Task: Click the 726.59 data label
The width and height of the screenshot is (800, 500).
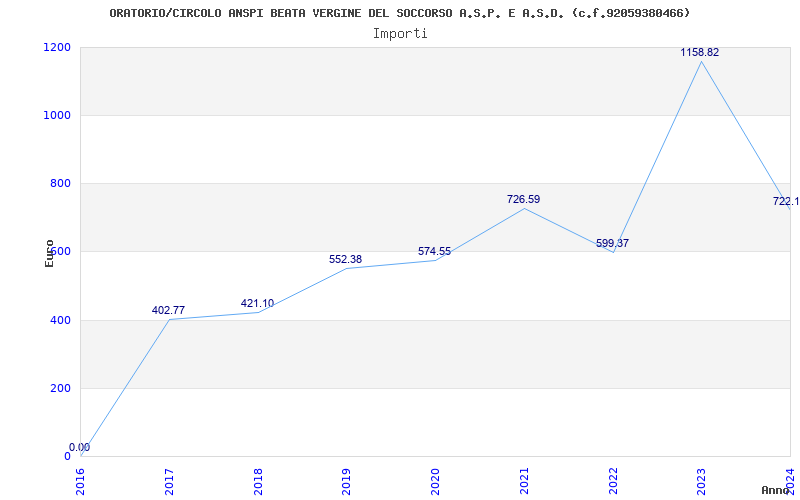Action: (x=523, y=199)
